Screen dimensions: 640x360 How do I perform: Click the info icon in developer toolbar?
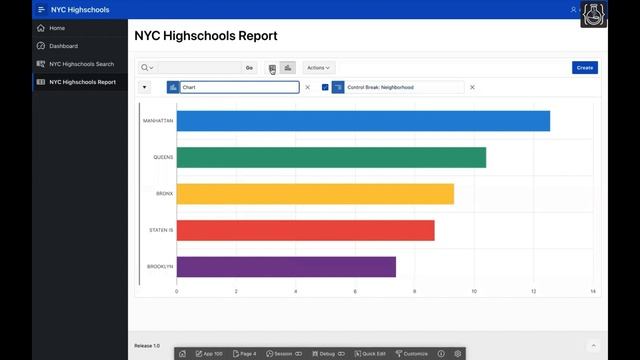441,354
